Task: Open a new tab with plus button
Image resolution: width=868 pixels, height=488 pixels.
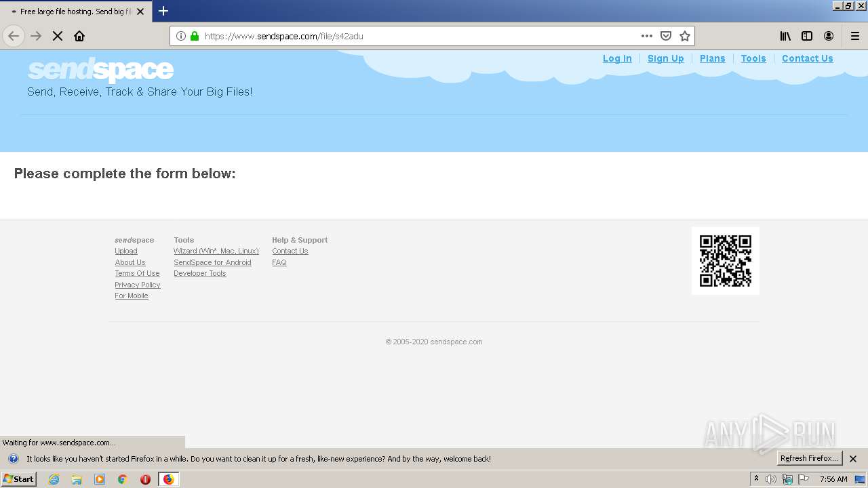Action: coord(163,11)
